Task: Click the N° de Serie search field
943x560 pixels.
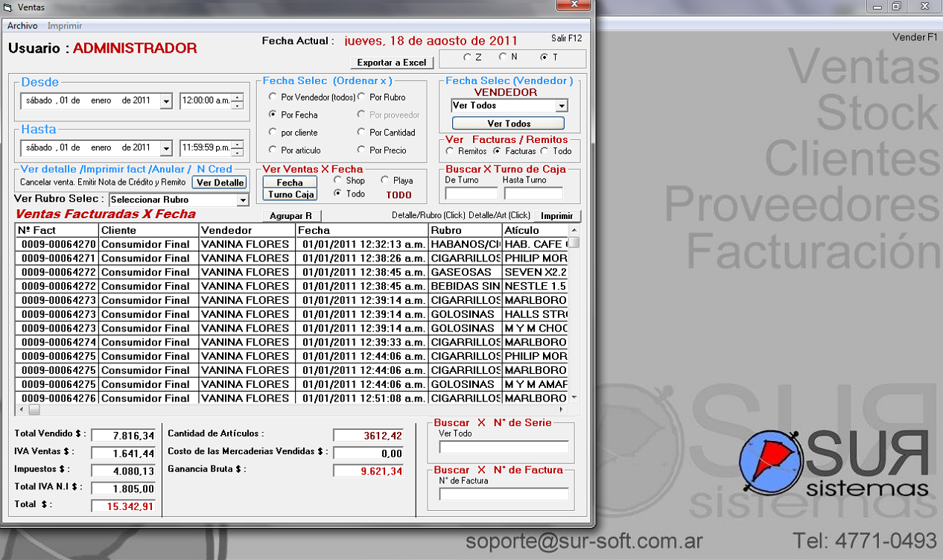Action: 504,447
